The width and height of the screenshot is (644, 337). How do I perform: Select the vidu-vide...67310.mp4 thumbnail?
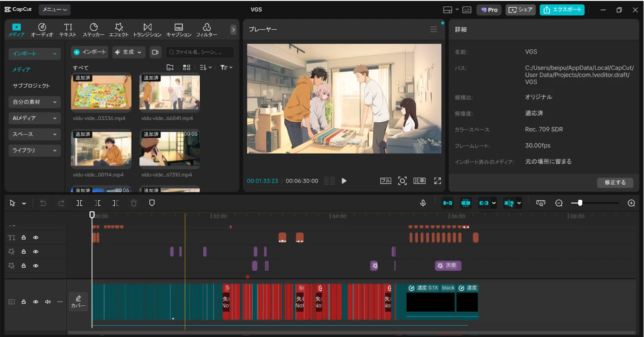170,148
